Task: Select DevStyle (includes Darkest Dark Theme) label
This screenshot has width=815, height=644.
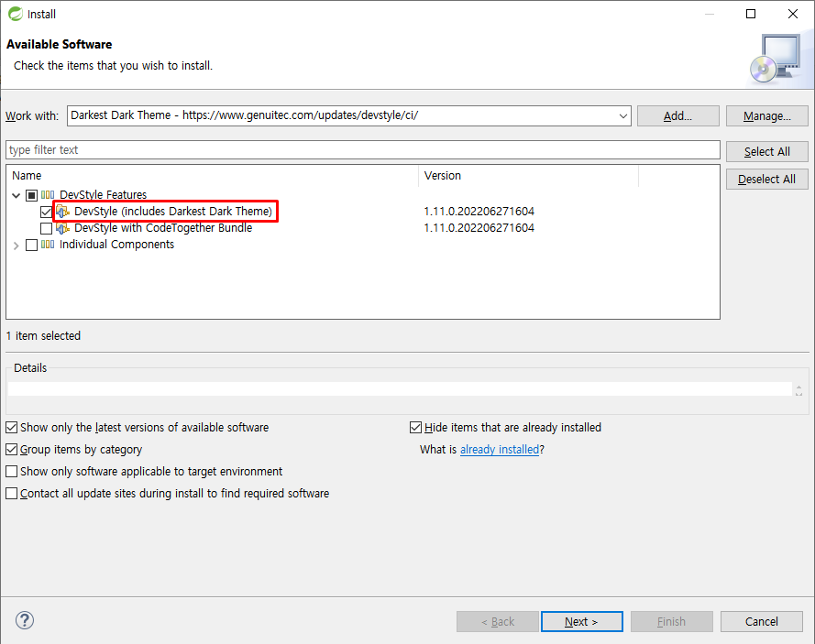Action: click(x=173, y=212)
